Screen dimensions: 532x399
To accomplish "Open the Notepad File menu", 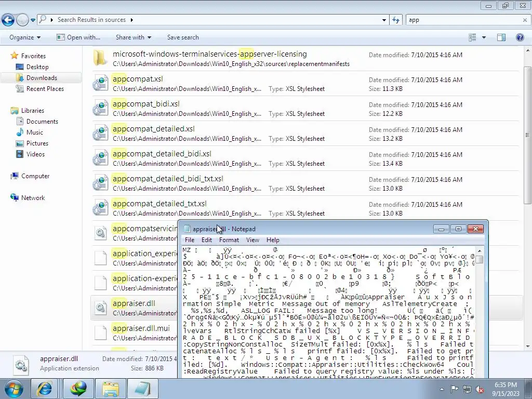I will 189,240.
